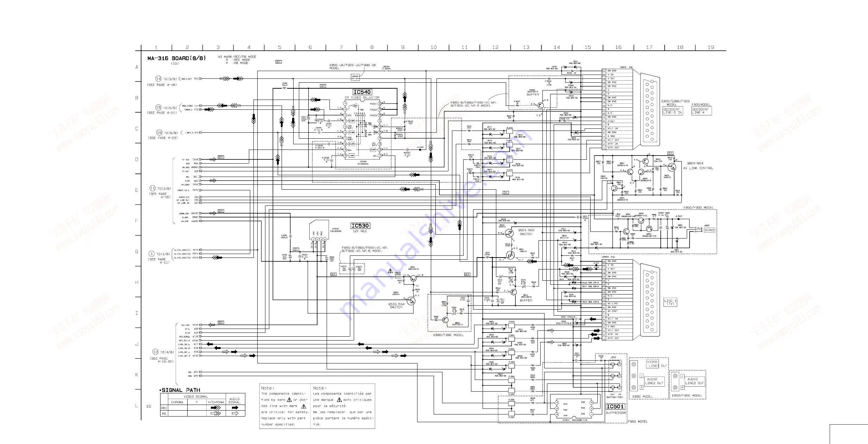The width and height of the screenshot is (868, 444).
Task: Click the 'F990 MODEL' caption near IC501
Action: coord(637,421)
